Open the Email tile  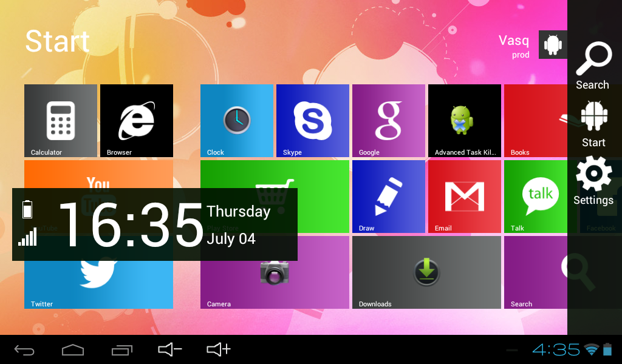465,197
